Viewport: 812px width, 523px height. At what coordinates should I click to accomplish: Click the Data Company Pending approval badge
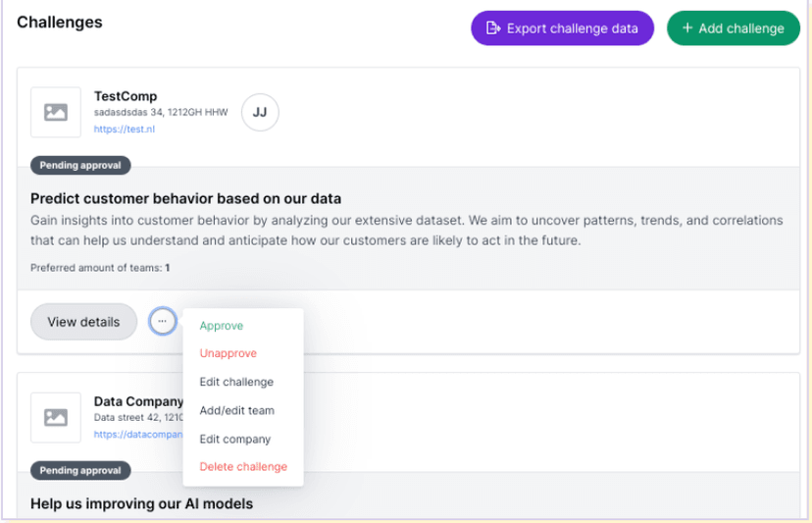(80, 470)
